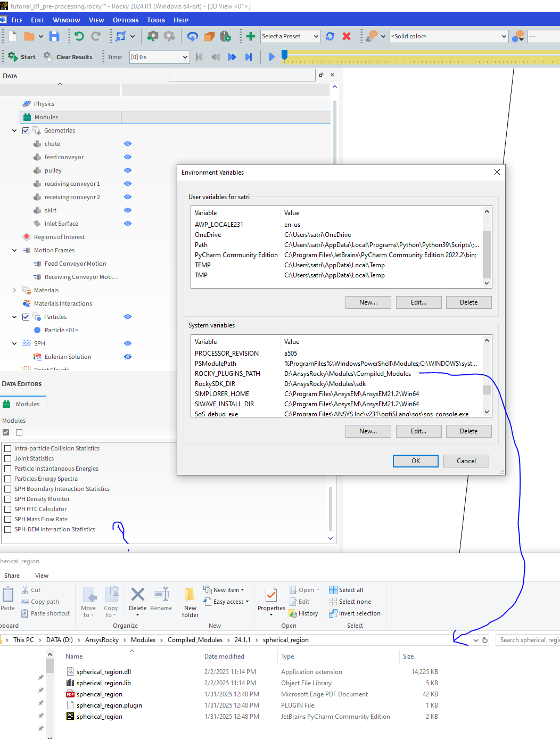Toggle visibility eye for skirt
This screenshot has height=739, width=560.
click(x=128, y=210)
